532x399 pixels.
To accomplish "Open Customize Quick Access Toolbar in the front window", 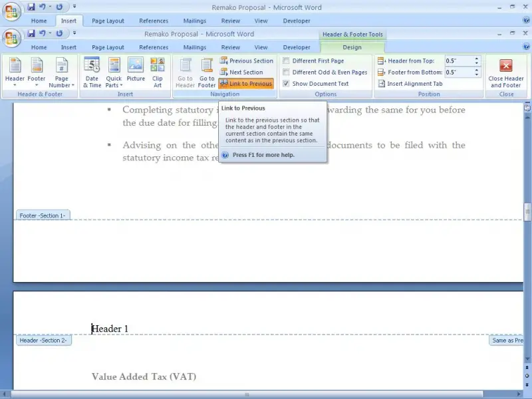I will (74, 33).
